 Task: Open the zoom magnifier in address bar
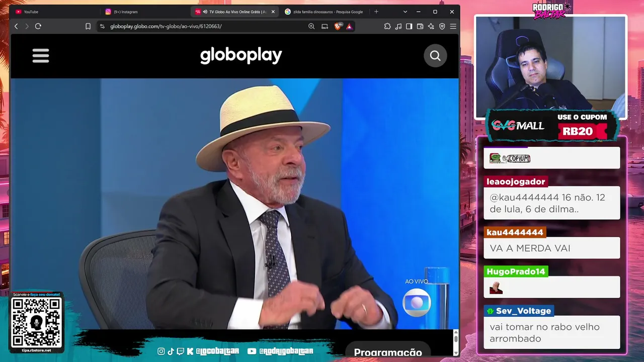click(x=311, y=26)
